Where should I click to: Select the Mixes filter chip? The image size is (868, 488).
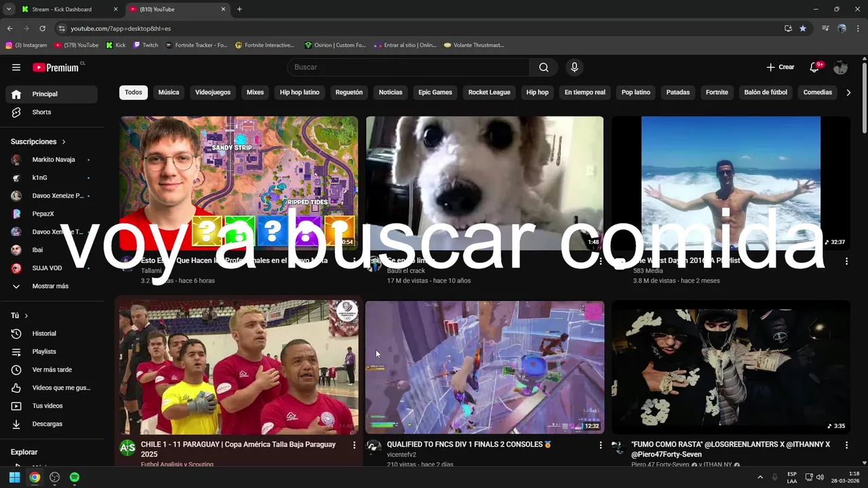coord(255,92)
